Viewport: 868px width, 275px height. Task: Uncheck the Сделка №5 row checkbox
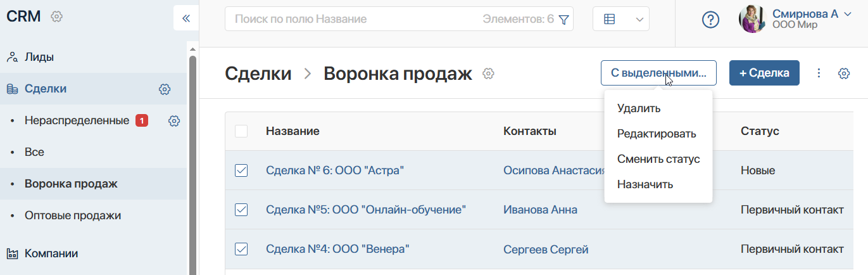(x=241, y=210)
